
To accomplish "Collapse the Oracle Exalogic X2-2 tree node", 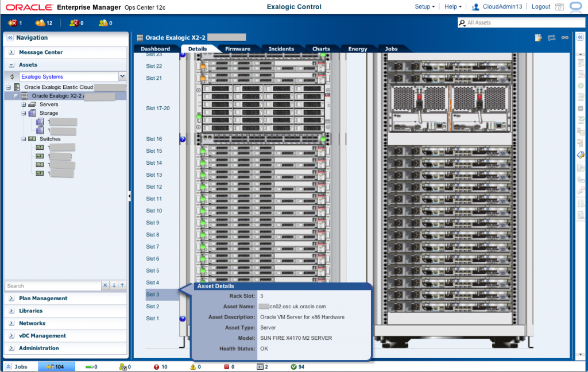I will pyautogui.click(x=16, y=96).
